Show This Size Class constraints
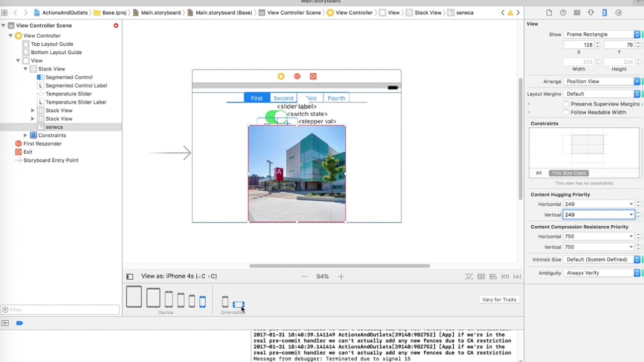The width and height of the screenshot is (644, 362). [x=569, y=173]
